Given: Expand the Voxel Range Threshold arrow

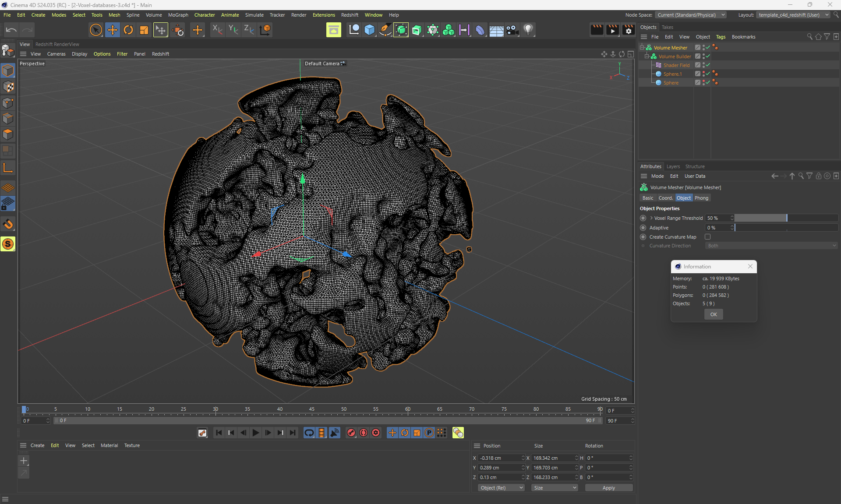Looking at the screenshot, I should coord(651,218).
